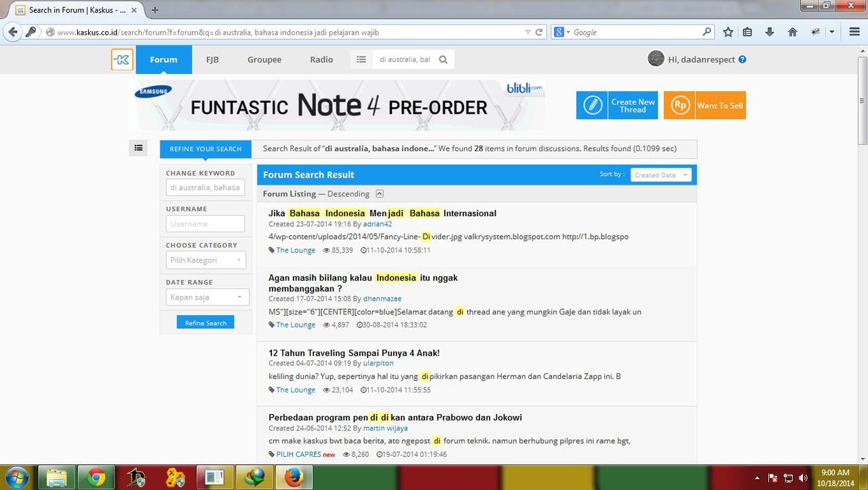
Task: Open Internet Download Manager in the taskbar
Action: click(x=254, y=477)
